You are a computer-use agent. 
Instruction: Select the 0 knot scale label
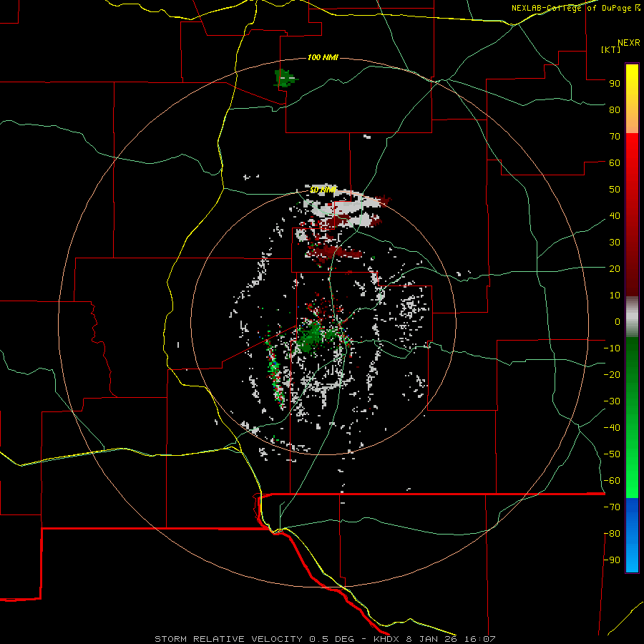click(618, 321)
